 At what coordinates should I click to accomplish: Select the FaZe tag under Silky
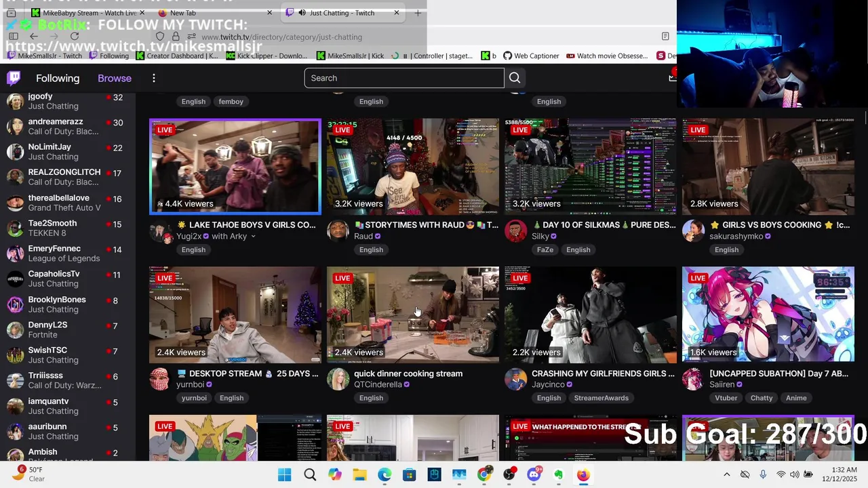[545, 250]
